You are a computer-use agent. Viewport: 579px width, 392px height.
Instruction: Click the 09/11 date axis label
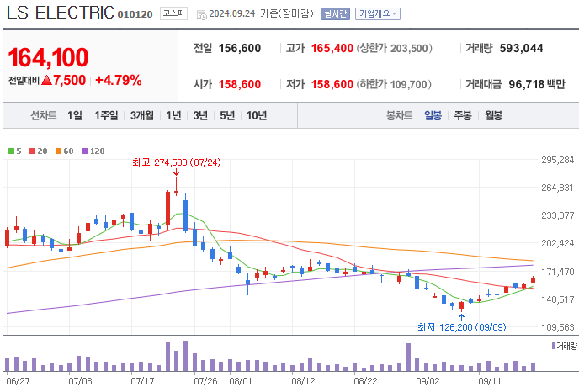point(490,381)
